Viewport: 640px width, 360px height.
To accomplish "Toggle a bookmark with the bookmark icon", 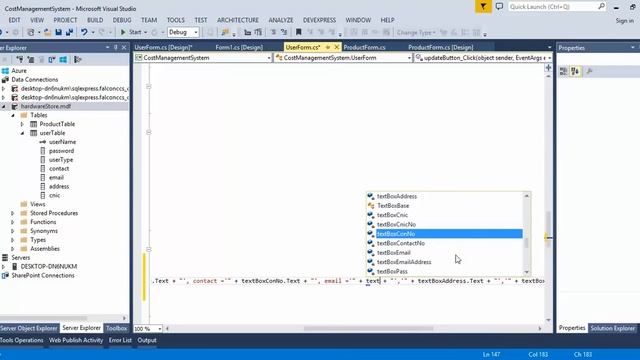I will click(298, 32).
